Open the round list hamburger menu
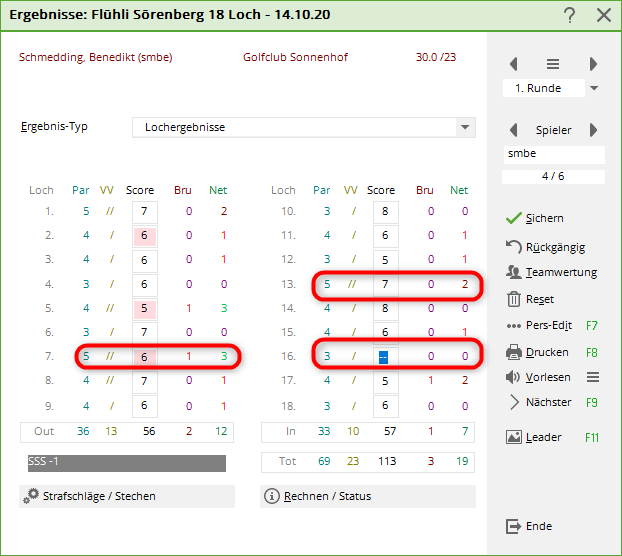 click(x=553, y=64)
